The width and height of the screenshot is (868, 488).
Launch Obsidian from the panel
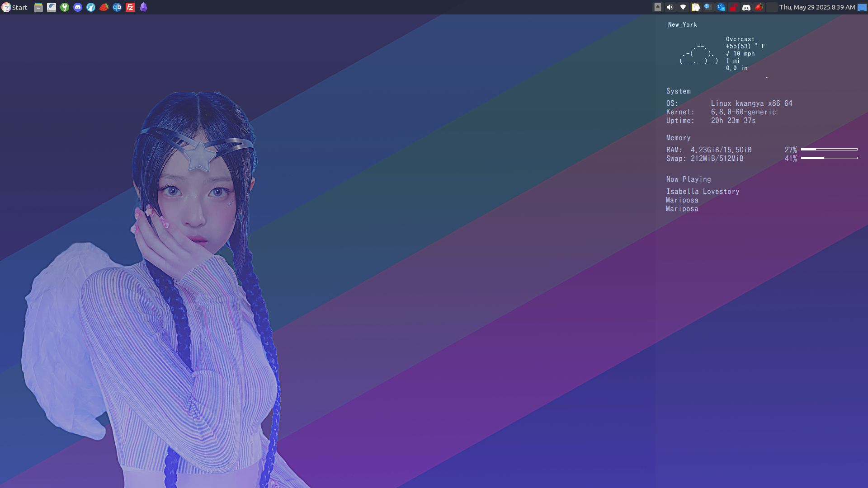(143, 7)
